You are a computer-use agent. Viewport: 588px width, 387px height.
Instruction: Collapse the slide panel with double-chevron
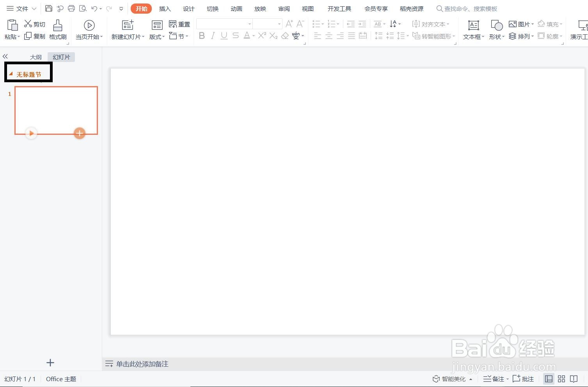[x=5, y=57]
